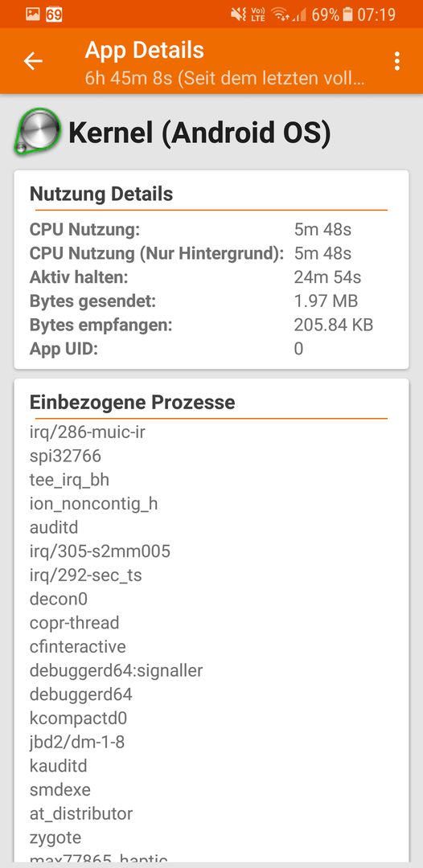Tap the battery icon in status bar
Screen dimensions: 423x868
tap(347, 14)
